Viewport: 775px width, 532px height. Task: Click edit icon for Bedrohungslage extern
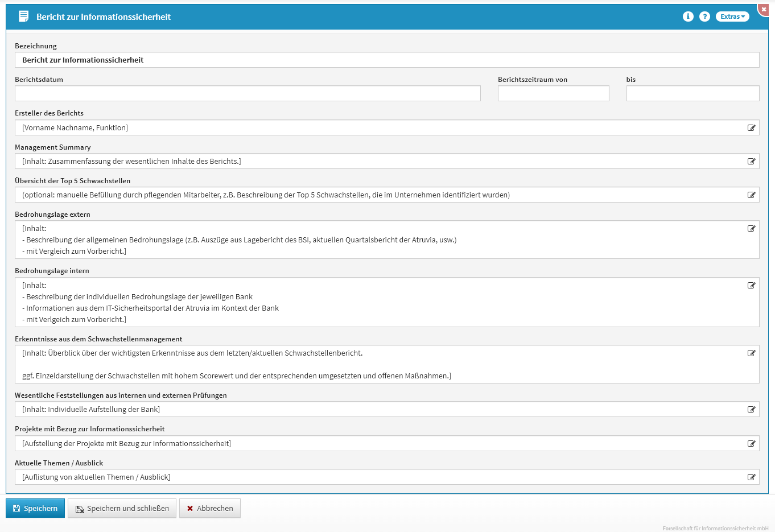[751, 229]
